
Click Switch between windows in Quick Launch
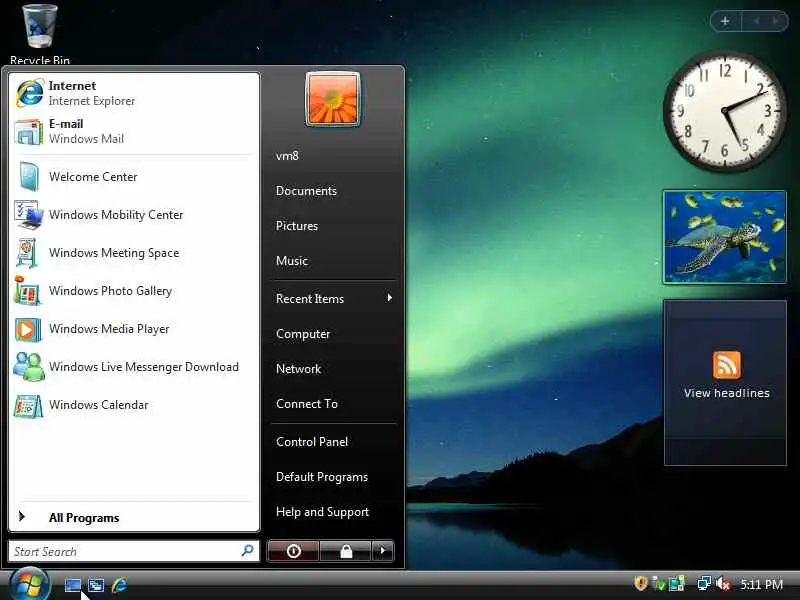96,585
